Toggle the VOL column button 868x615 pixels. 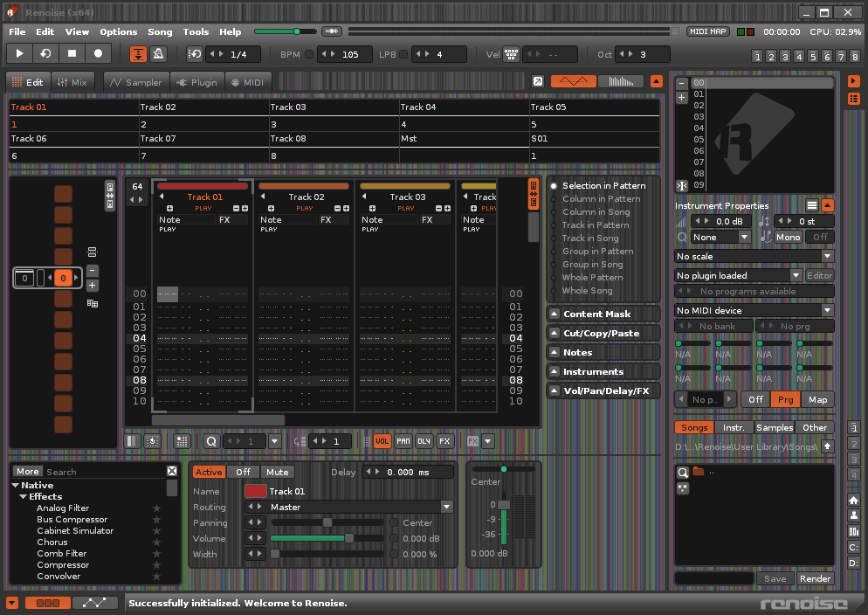382,441
